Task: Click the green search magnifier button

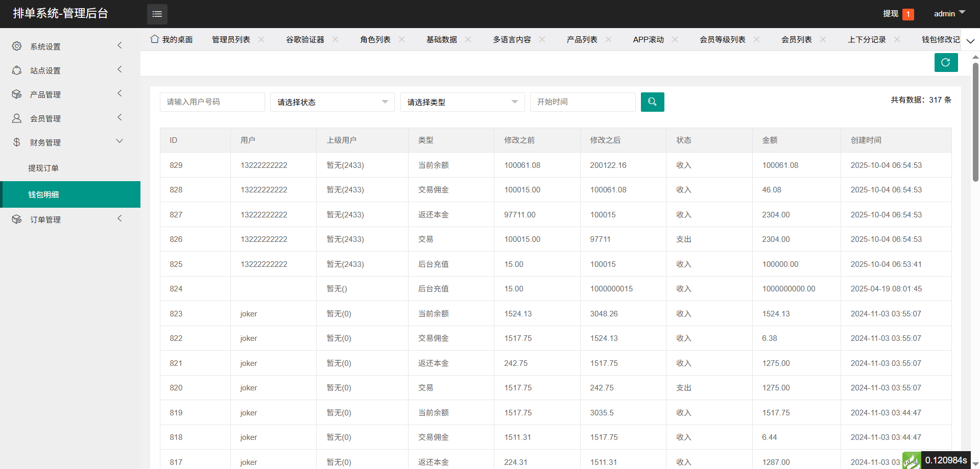Action: coord(652,102)
